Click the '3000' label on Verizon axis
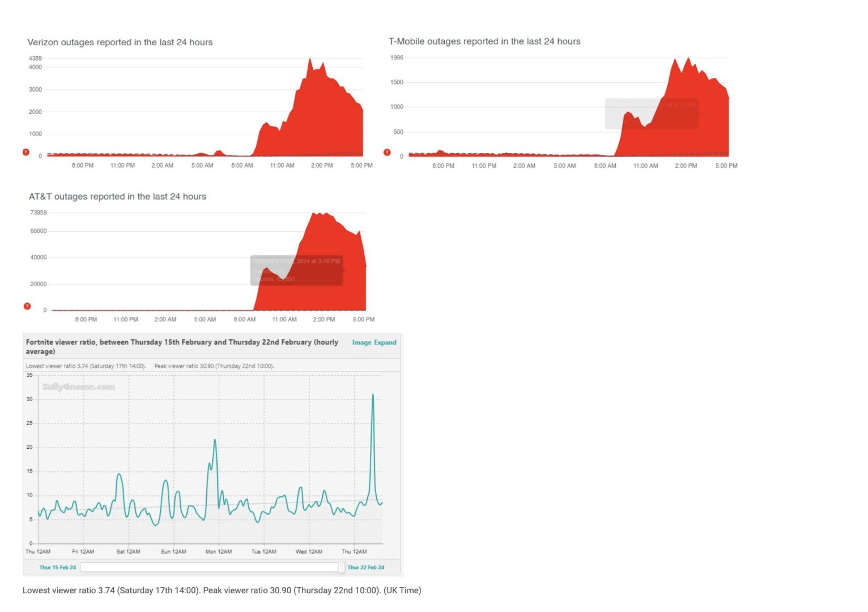The width and height of the screenshot is (868, 612). click(35, 90)
